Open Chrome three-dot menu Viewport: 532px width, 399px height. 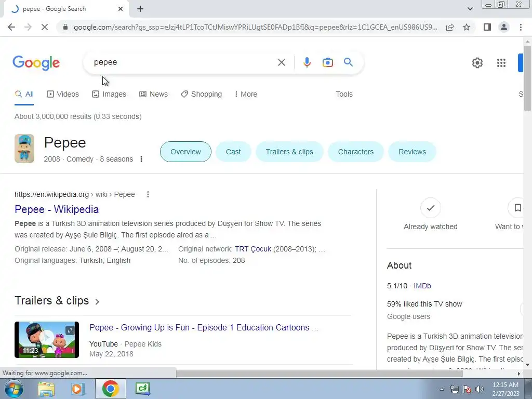click(521, 27)
